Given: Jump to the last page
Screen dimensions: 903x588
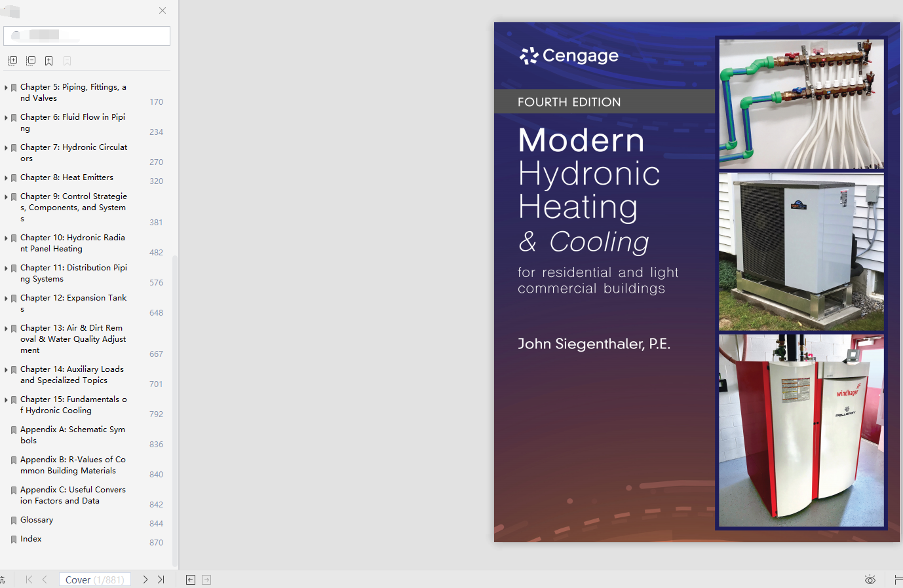Looking at the screenshot, I should (161, 579).
